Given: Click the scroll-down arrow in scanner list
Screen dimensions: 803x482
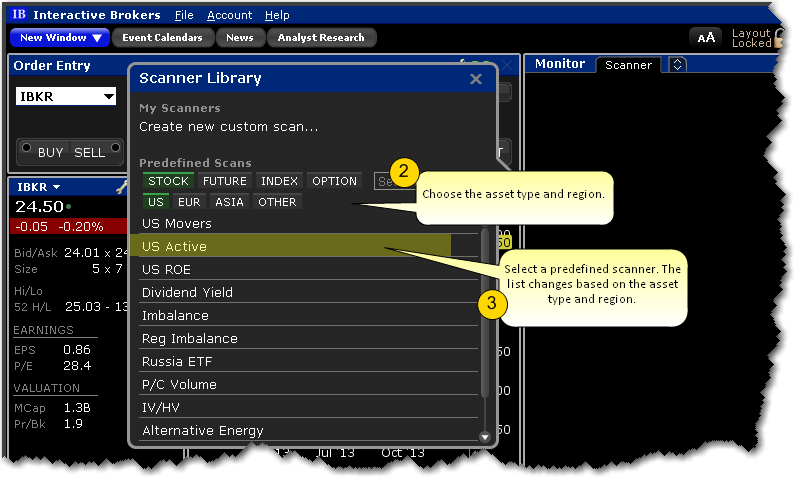Looking at the screenshot, I should (486, 436).
